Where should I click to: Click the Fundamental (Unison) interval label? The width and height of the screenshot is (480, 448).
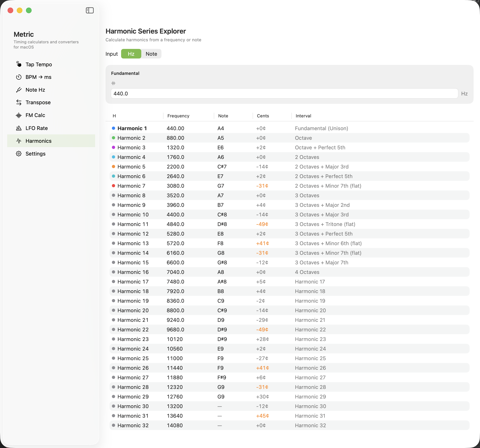pos(321,128)
